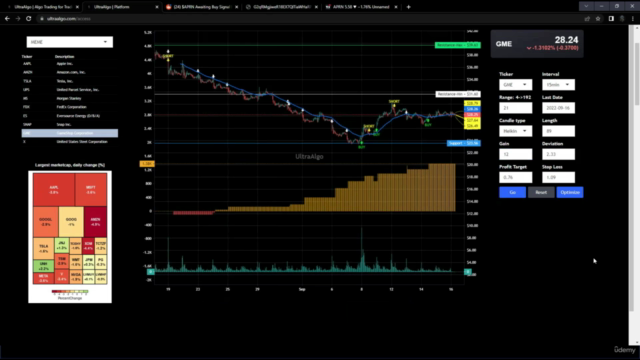Click the Last Date field showing 2022-09-16

point(558,108)
